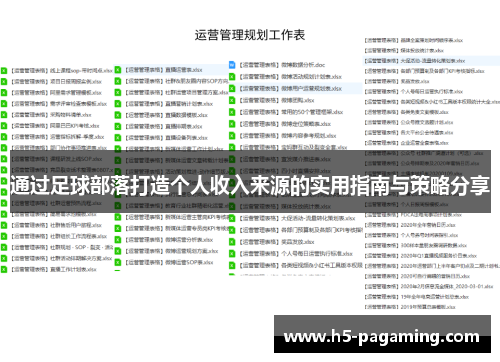Select 个人号每日运营执行标准.xlsx in third column
Viewport: 500px width, 362px height.
pos(296,254)
